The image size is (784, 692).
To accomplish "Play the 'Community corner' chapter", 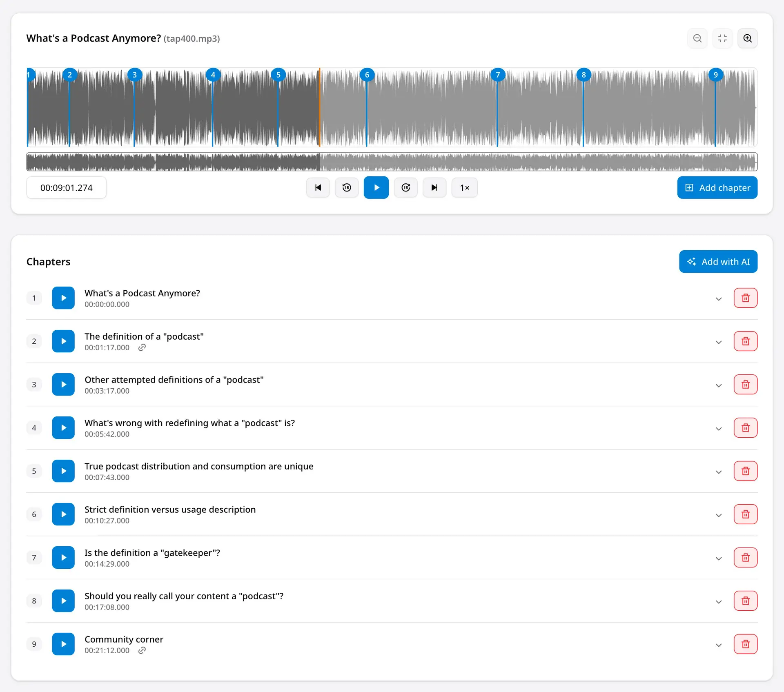I will [x=63, y=644].
